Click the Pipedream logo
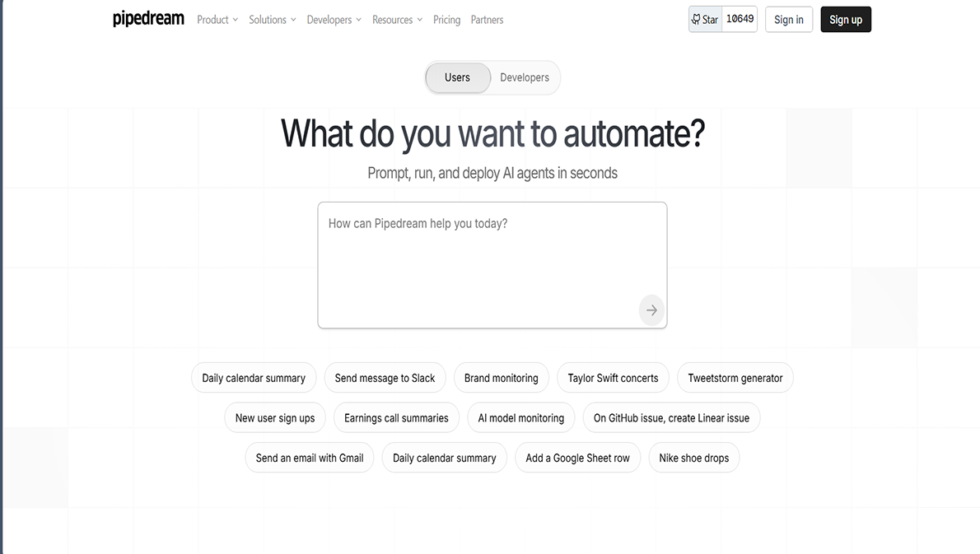Image resolution: width=980 pixels, height=554 pixels. (148, 19)
